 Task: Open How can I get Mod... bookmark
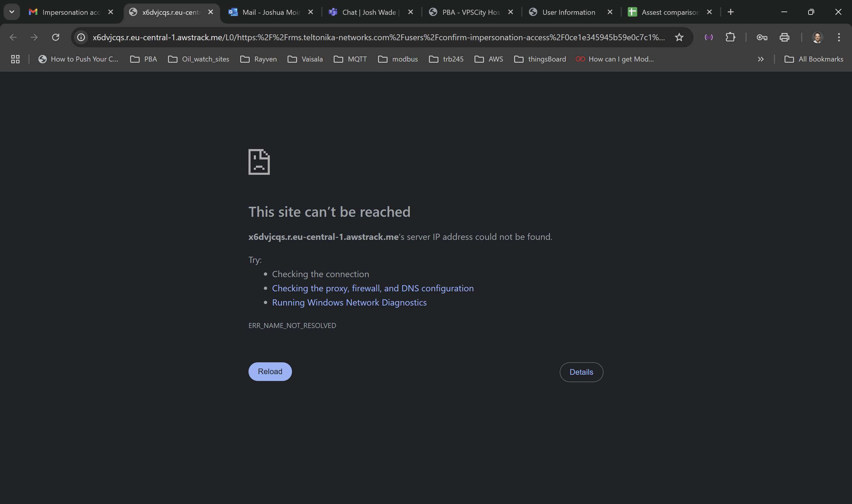(x=615, y=59)
